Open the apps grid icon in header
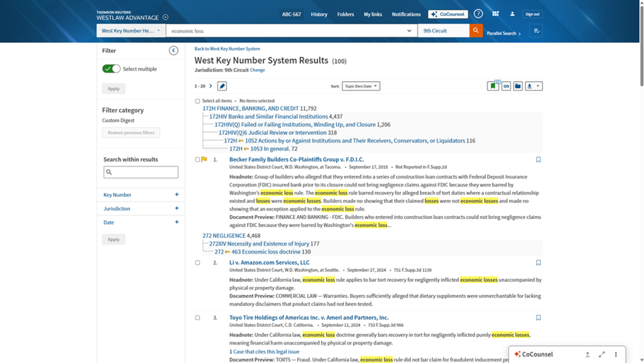This screenshot has width=644, height=363. click(496, 14)
